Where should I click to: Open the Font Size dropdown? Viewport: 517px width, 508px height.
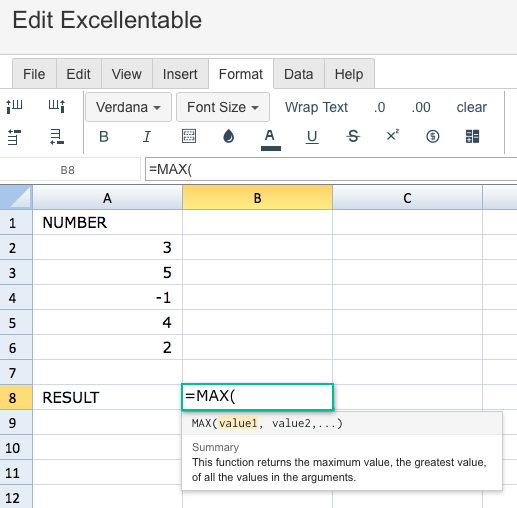pos(223,107)
